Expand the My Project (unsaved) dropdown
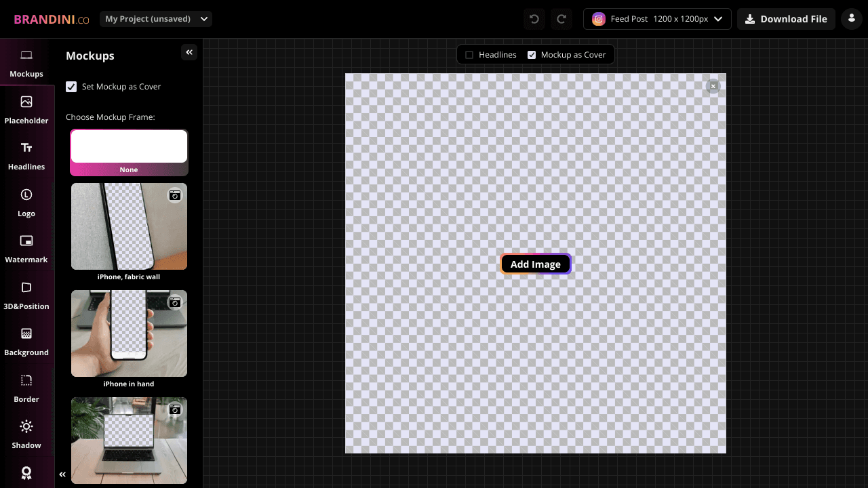Viewport: 868px width, 488px height. point(155,18)
